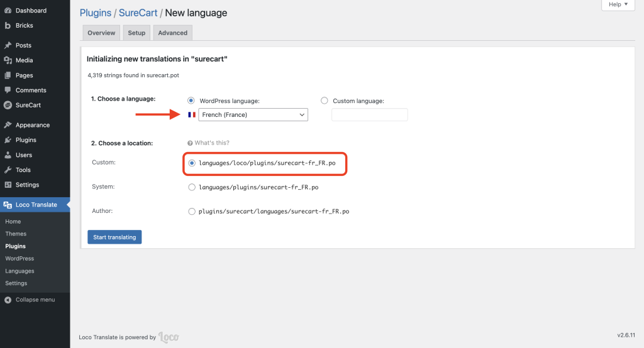Open the Media icon in sidebar
The image size is (644, 348).
point(8,60)
